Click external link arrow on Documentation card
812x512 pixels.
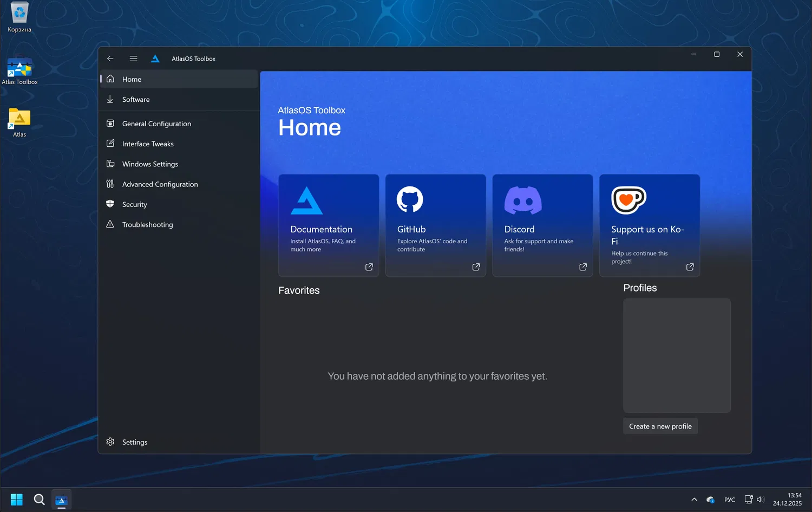(x=369, y=267)
